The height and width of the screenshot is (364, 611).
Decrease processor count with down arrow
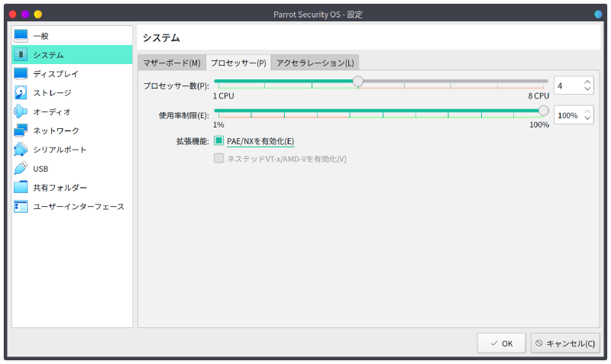tap(587, 89)
